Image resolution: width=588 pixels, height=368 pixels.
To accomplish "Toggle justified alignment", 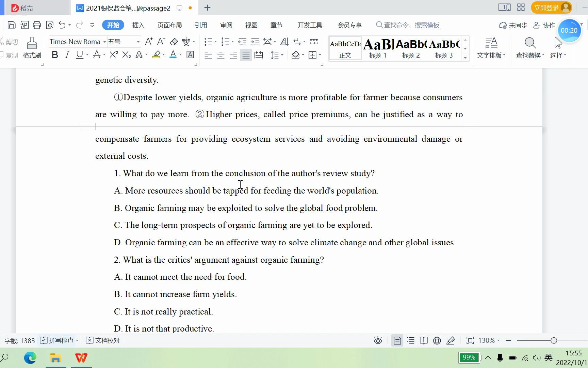I will pos(246,55).
